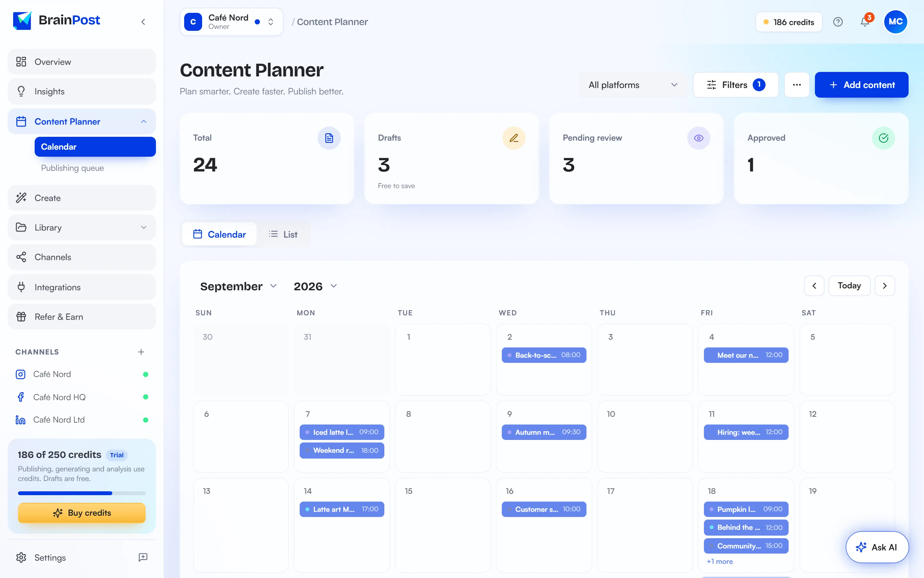Open the Integrations page
This screenshot has height=578, width=924.
(82, 287)
